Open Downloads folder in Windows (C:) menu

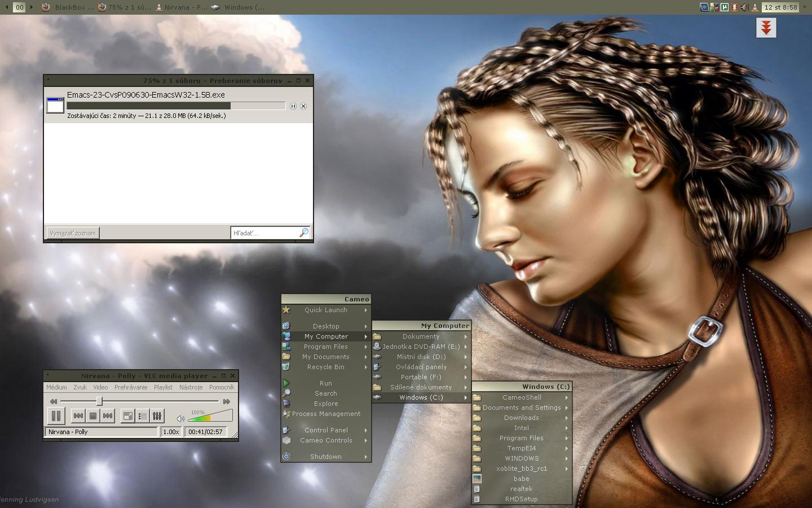pyautogui.click(x=522, y=418)
